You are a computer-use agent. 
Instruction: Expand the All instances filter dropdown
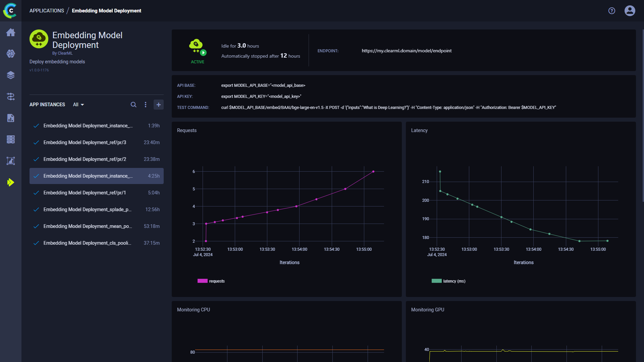tap(78, 105)
